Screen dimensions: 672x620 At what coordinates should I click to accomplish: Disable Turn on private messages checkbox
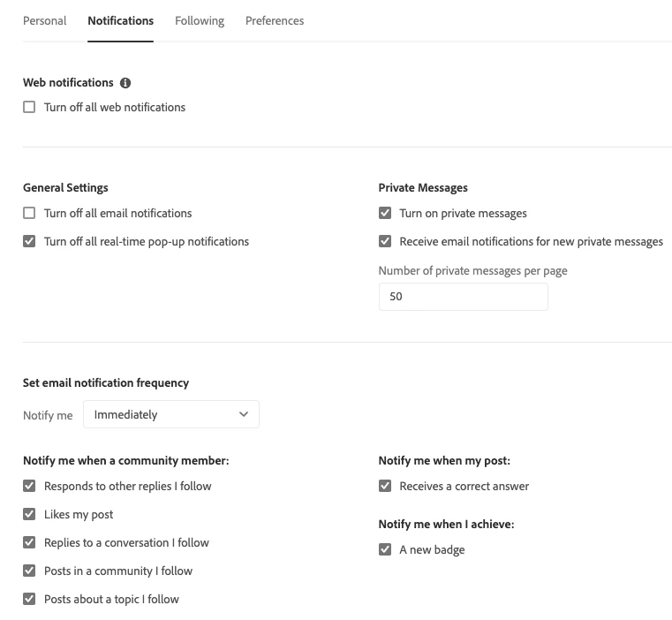(x=385, y=213)
